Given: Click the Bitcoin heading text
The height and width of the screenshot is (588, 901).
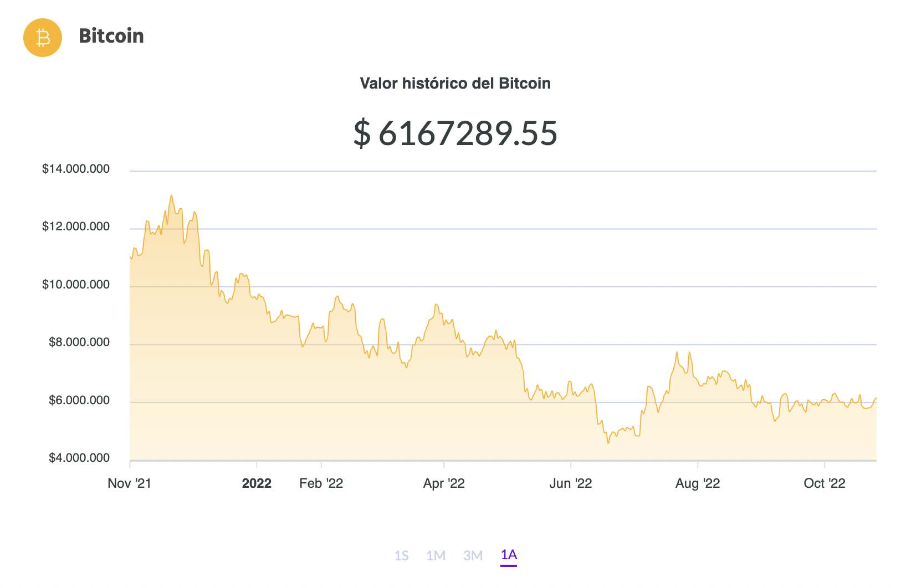Looking at the screenshot, I should tap(111, 36).
